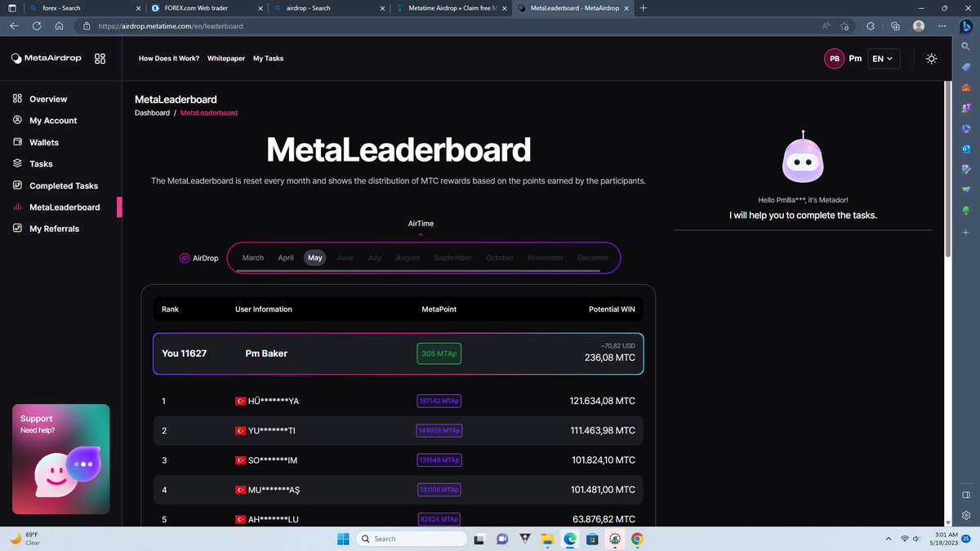The image size is (980, 551).
Task: Open the browser profile avatar icon
Action: pyautogui.click(x=919, y=26)
